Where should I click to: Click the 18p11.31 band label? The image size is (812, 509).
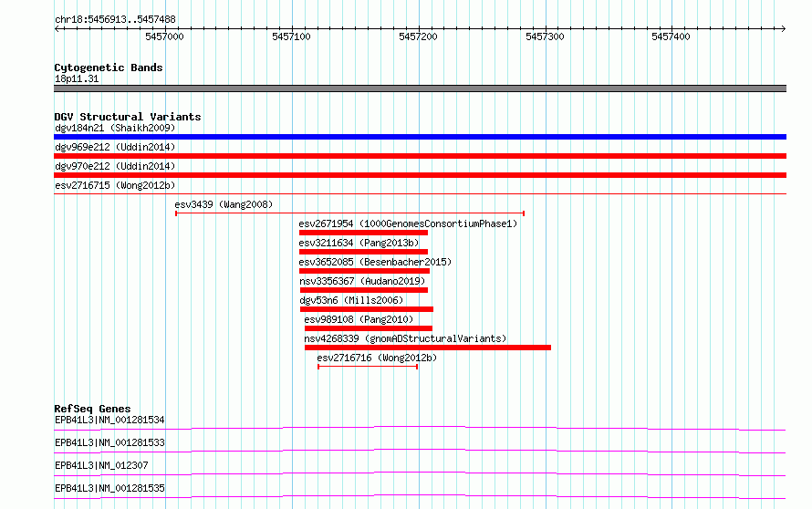click(x=77, y=78)
